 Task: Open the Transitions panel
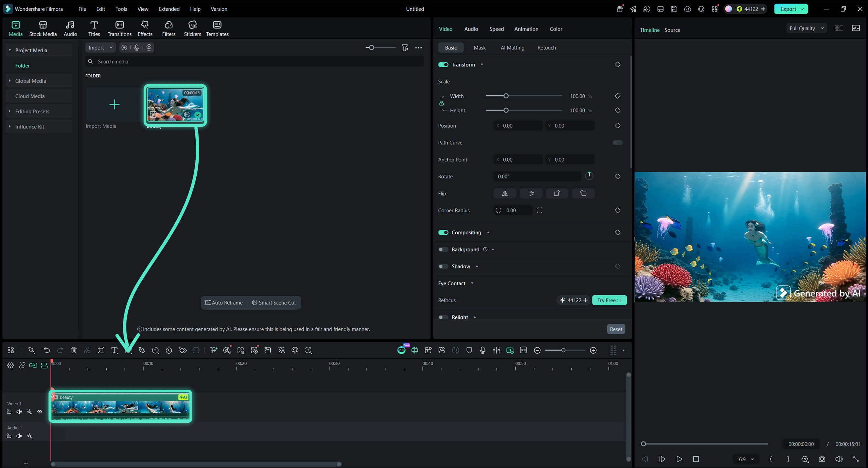[x=119, y=29]
